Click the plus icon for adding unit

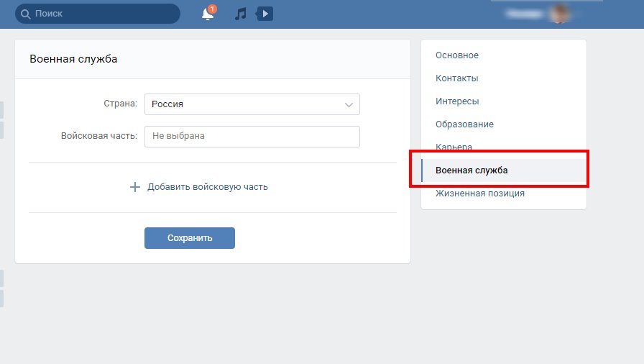coord(134,187)
